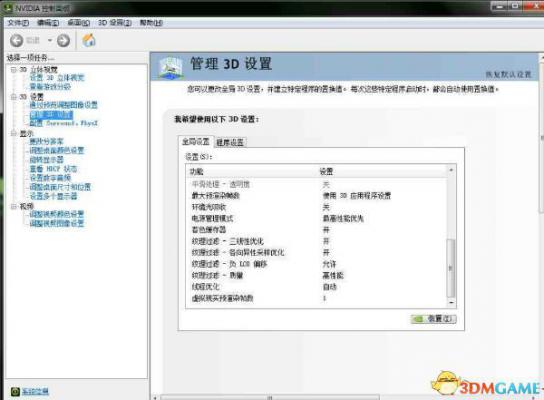Click the Forward navigation arrow icon
The width and height of the screenshot is (544, 400).
coord(63,41)
